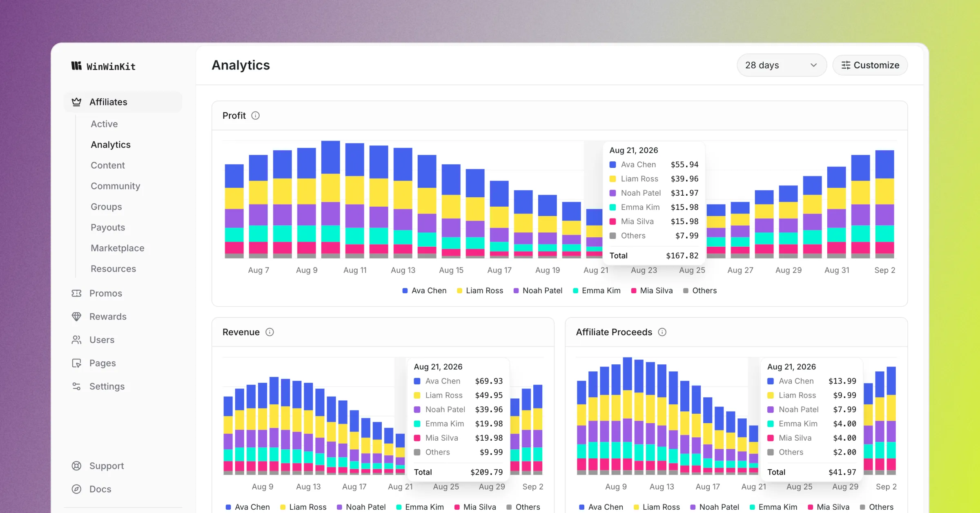The image size is (980, 513).
Task: Go to Marketplace
Action: click(118, 248)
